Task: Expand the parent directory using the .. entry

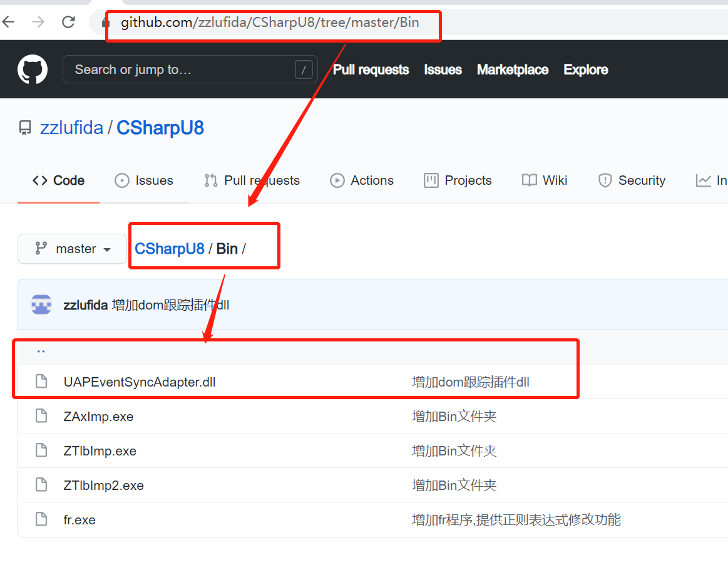Action: [x=41, y=350]
